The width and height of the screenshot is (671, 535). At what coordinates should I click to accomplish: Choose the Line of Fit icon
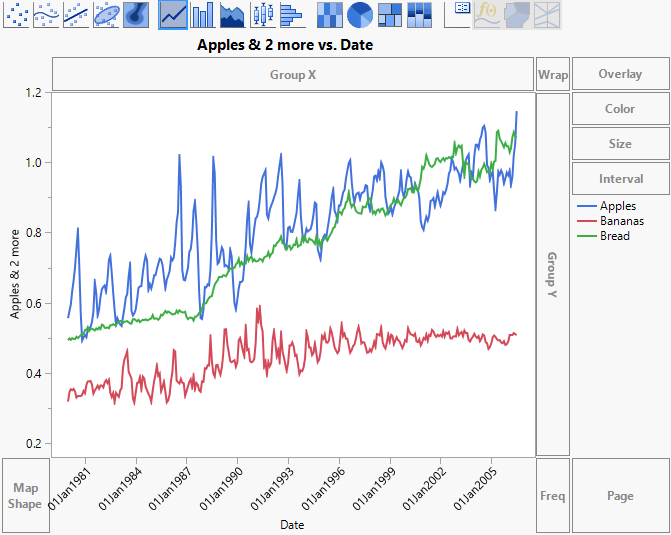pos(77,14)
